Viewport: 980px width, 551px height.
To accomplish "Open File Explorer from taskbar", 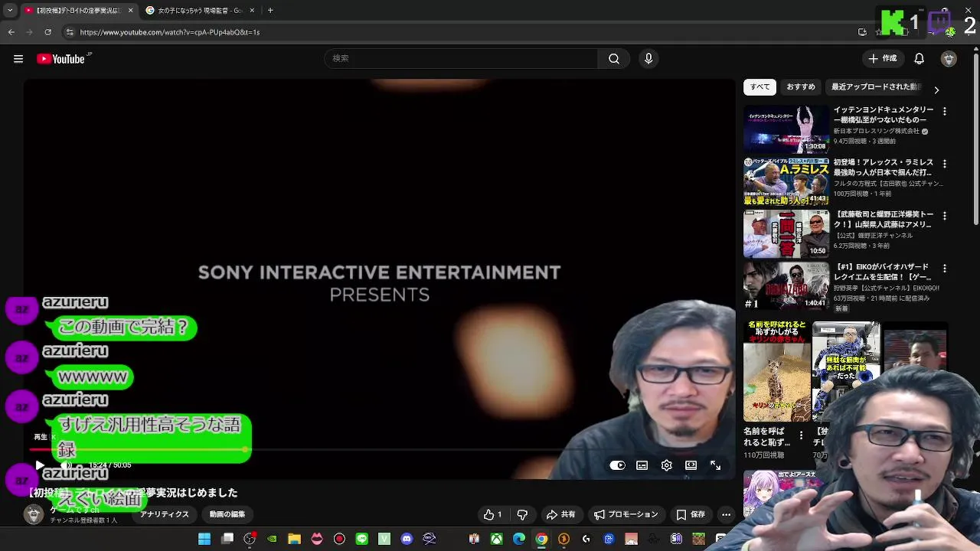I will coord(294,539).
